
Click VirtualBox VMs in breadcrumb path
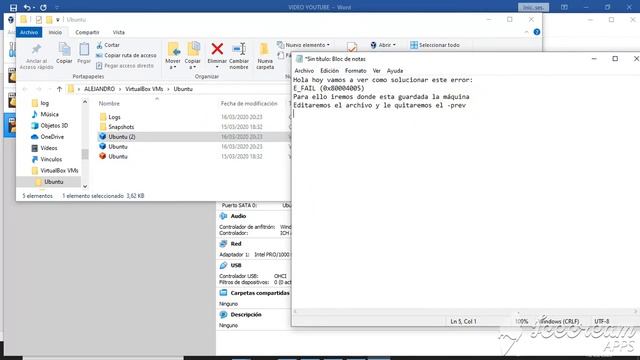click(x=144, y=89)
